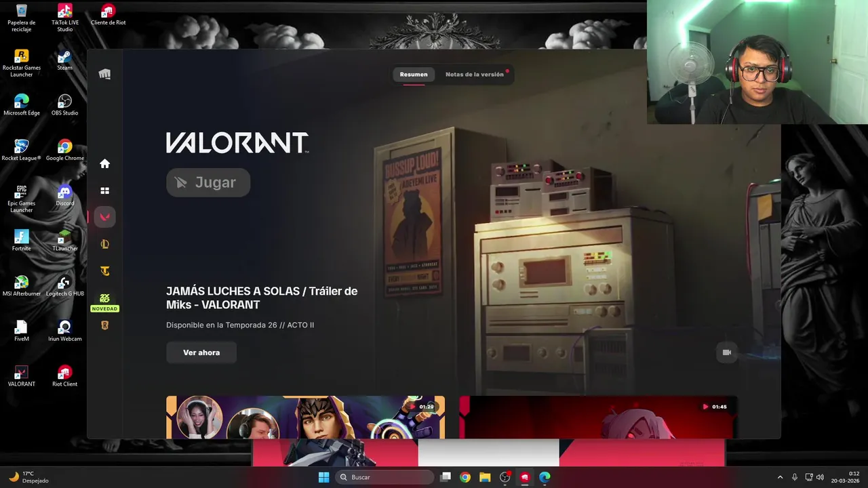
Task: Select the Legends of Runeterra icon
Action: coord(104,325)
